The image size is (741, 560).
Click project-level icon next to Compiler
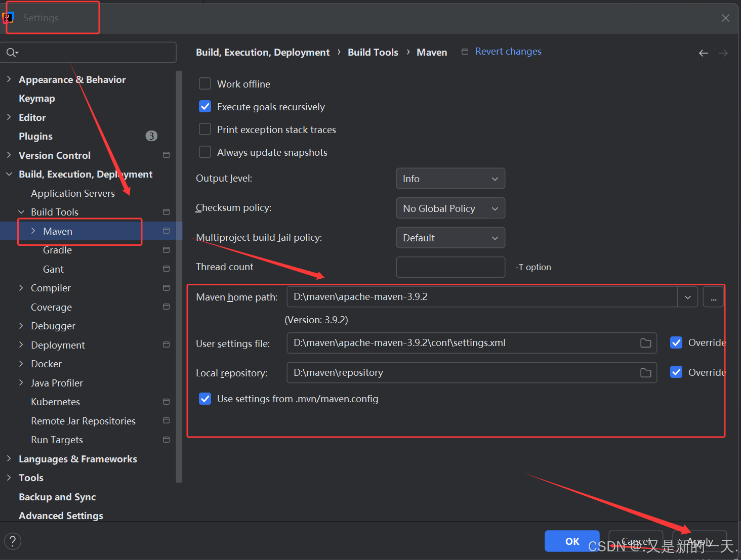click(x=166, y=288)
